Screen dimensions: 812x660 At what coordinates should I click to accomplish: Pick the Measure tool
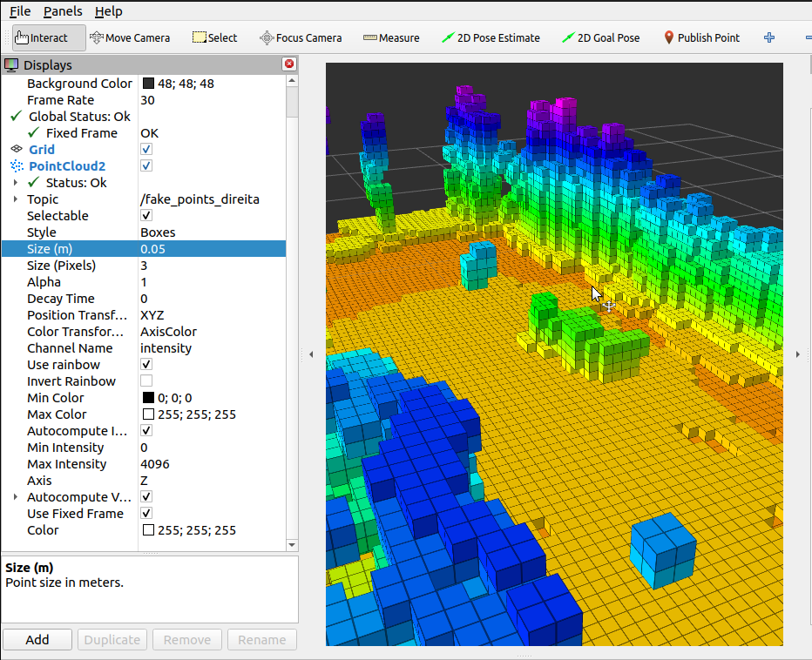click(391, 37)
